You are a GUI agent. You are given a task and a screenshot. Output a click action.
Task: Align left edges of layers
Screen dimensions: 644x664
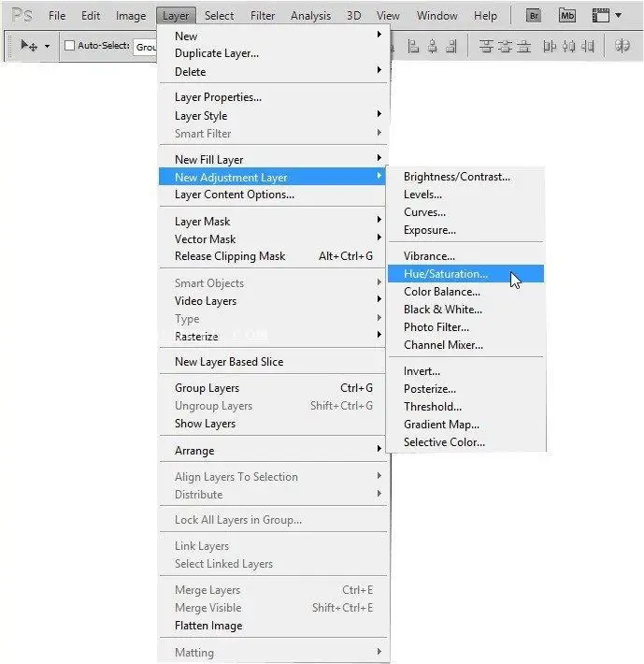413,46
